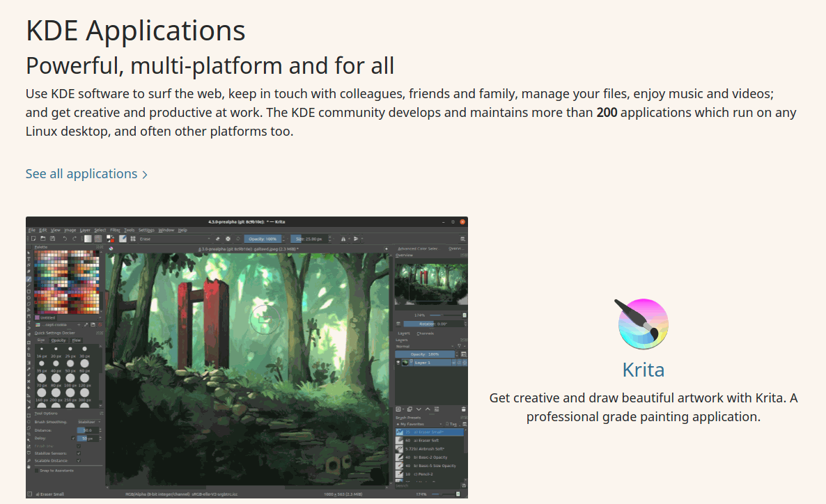Image resolution: width=826 pixels, height=504 pixels.
Task: Click the Krita paintbrush logo
Action: [x=641, y=324]
